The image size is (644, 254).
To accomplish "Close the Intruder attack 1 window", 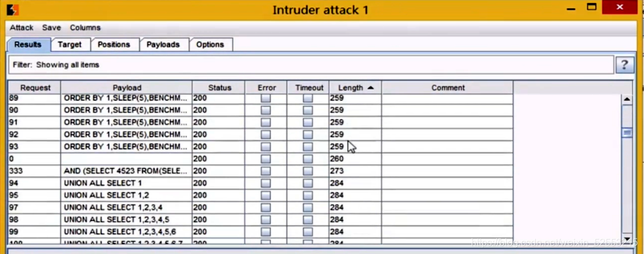I will (620, 7).
